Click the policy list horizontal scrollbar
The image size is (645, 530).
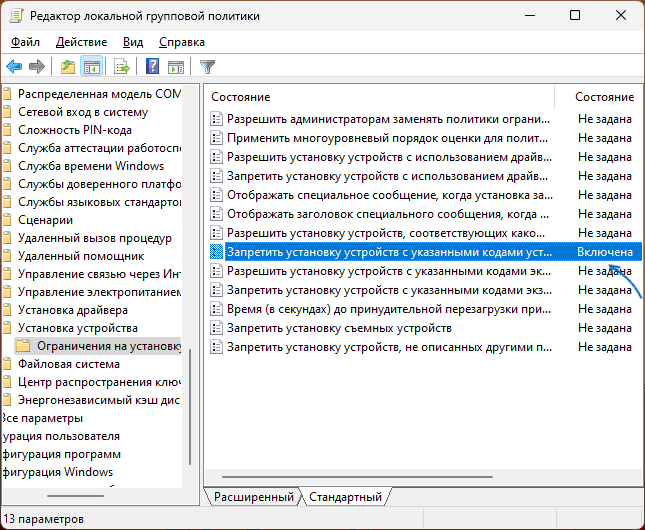coord(357,477)
